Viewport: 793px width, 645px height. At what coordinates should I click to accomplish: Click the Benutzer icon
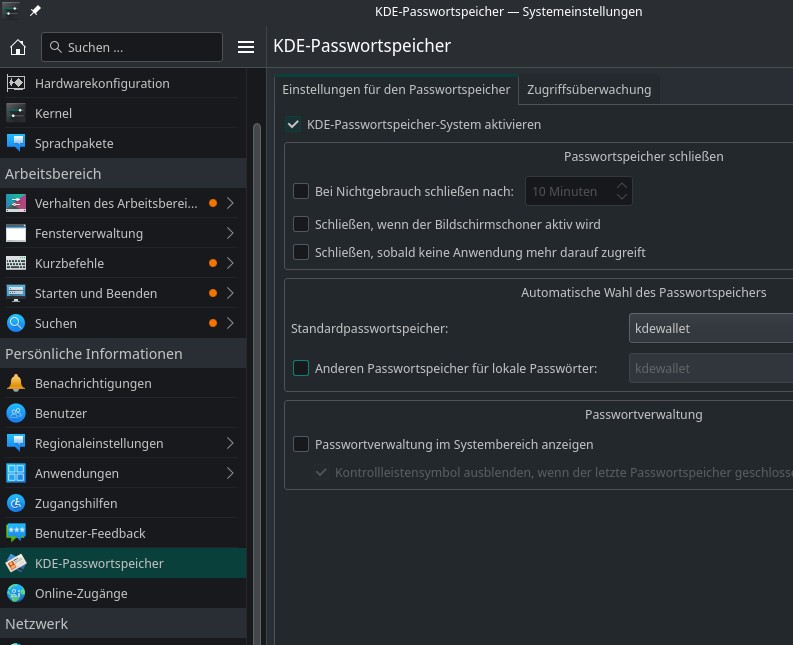[x=16, y=413]
